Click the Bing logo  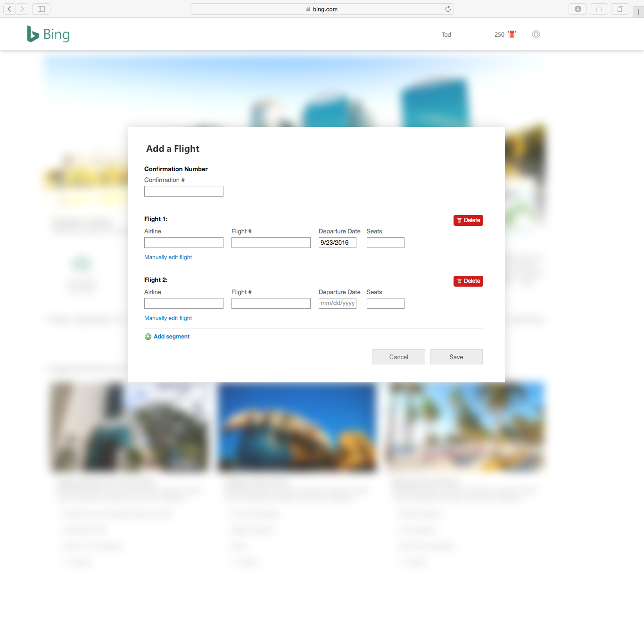coord(49,34)
